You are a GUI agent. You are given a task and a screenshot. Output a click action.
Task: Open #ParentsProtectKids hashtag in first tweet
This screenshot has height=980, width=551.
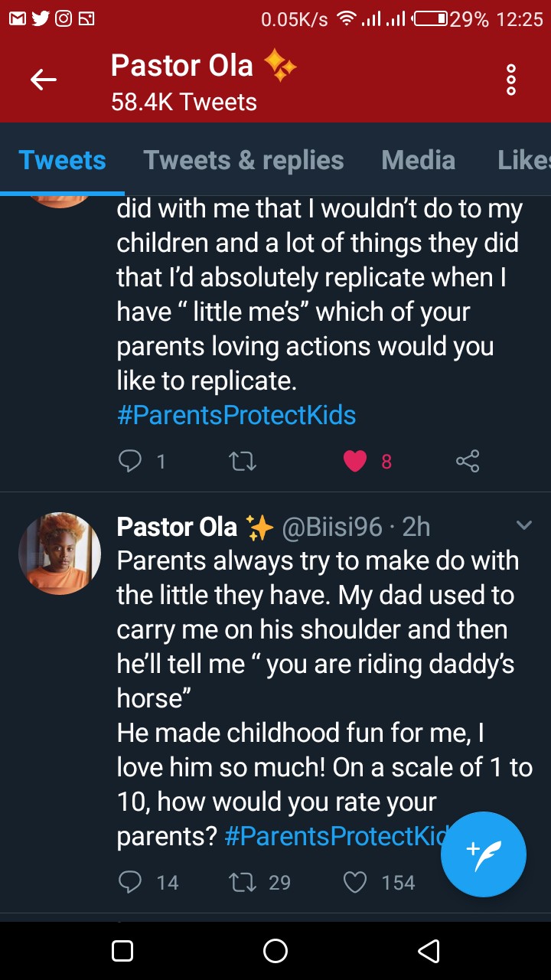pyautogui.click(x=236, y=415)
